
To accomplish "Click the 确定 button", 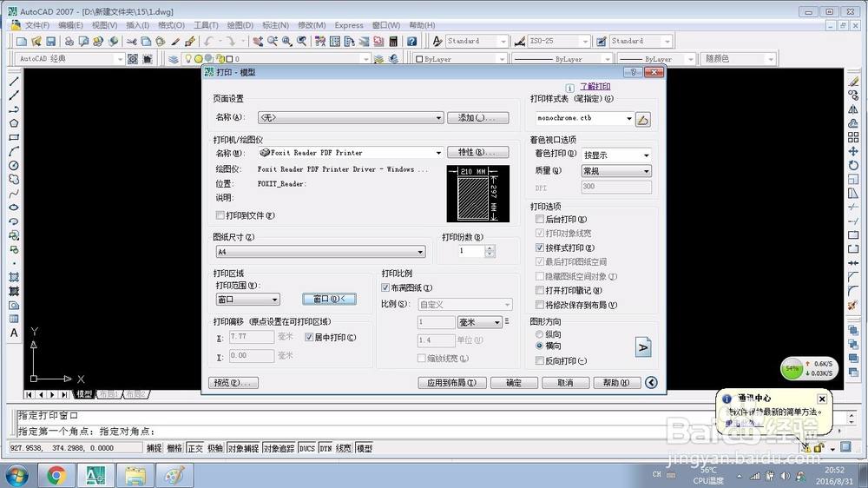I will (514, 382).
